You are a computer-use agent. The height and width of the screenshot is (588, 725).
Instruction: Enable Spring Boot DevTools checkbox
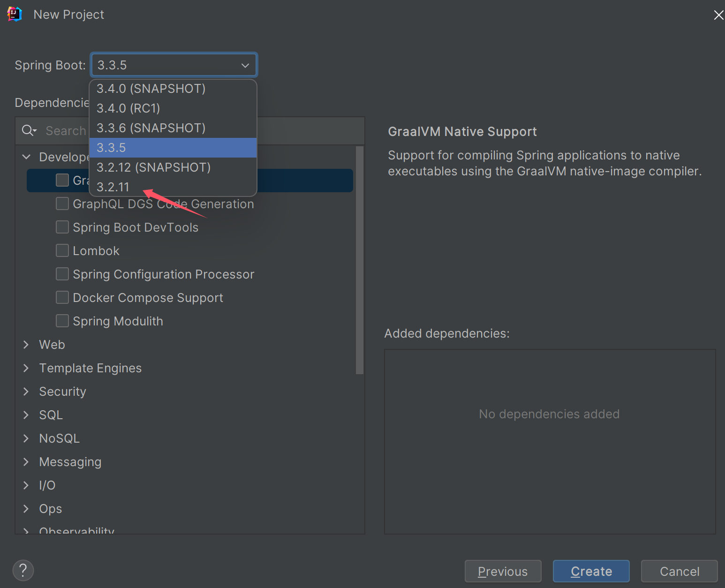62,227
